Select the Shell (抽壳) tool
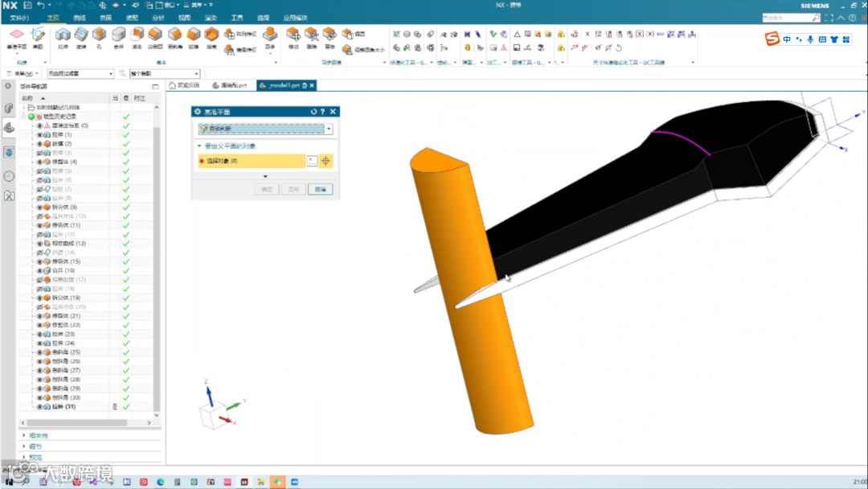 tap(211, 37)
